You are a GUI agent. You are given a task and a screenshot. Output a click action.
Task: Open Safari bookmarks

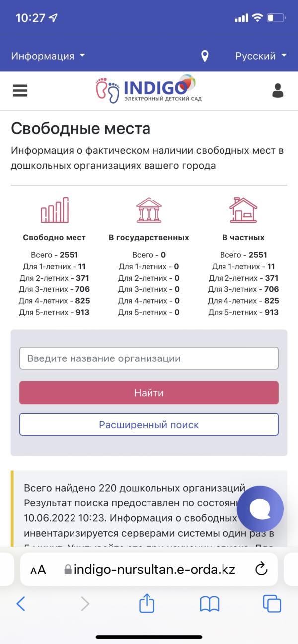[210, 604]
